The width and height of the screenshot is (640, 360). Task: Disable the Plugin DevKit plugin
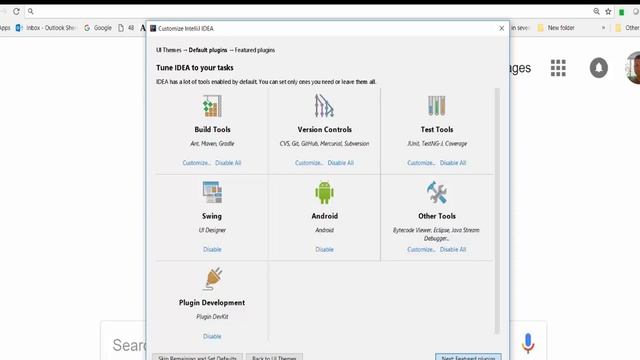[x=212, y=336]
